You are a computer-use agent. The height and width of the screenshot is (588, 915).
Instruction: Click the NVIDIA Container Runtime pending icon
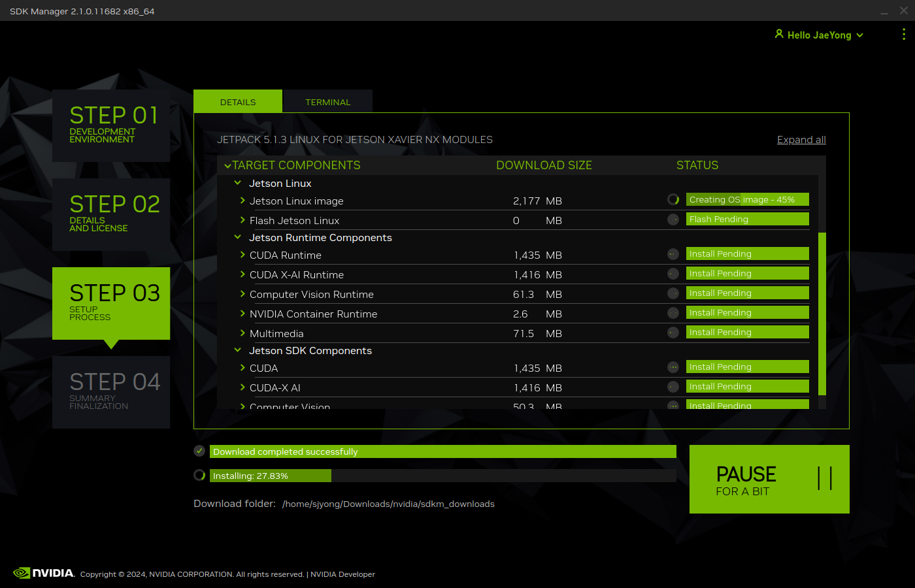673,313
